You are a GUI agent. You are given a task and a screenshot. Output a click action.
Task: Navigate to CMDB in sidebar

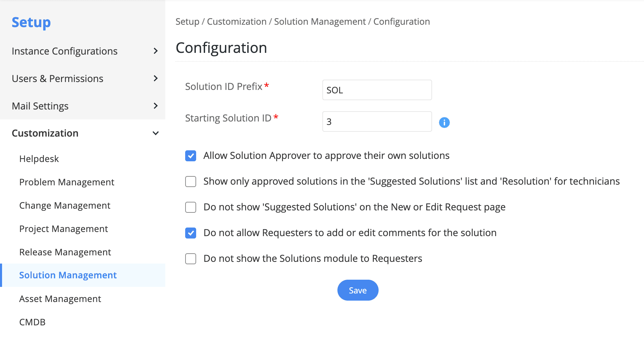coord(32,322)
